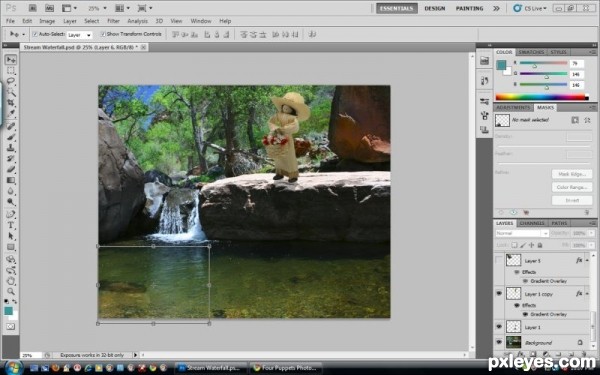Switch to the Painting workspace
Viewport: 600px width, 375px height.
[x=470, y=8]
